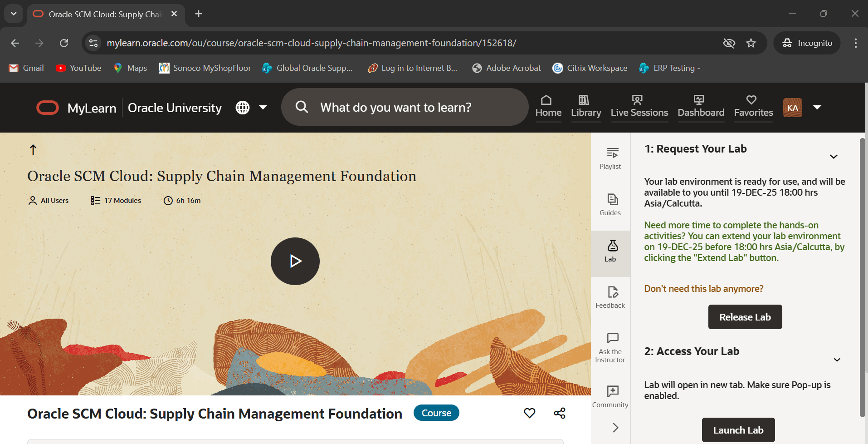This screenshot has width=868, height=444.
Task: Click the search magnifier icon
Action: tap(302, 107)
